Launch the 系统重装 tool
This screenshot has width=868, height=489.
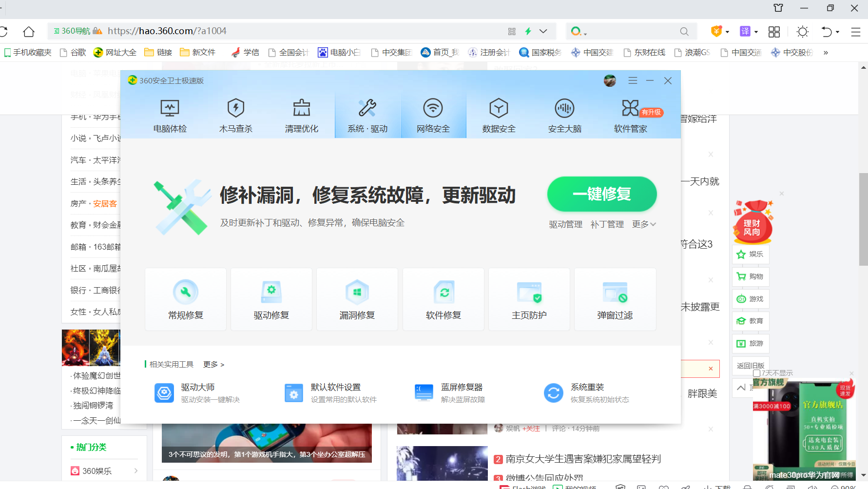coord(586,393)
